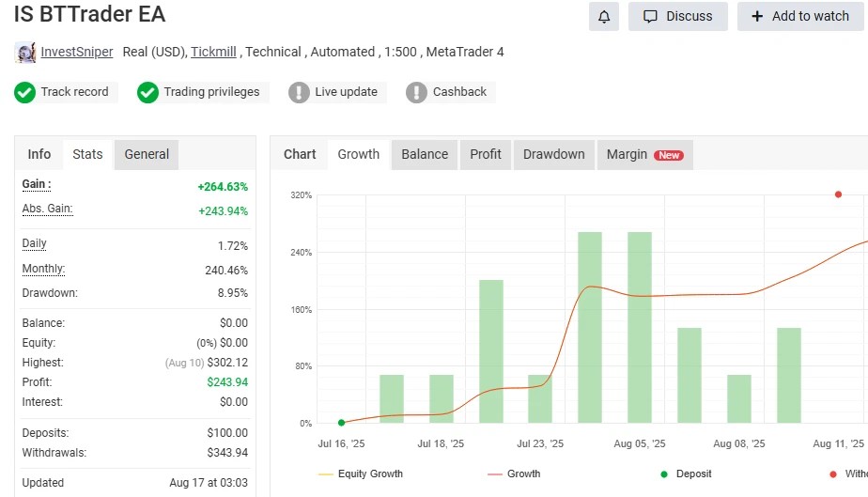Open the InvestSniper profile link
This screenshot has height=497, width=868.
pyautogui.click(x=77, y=52)
